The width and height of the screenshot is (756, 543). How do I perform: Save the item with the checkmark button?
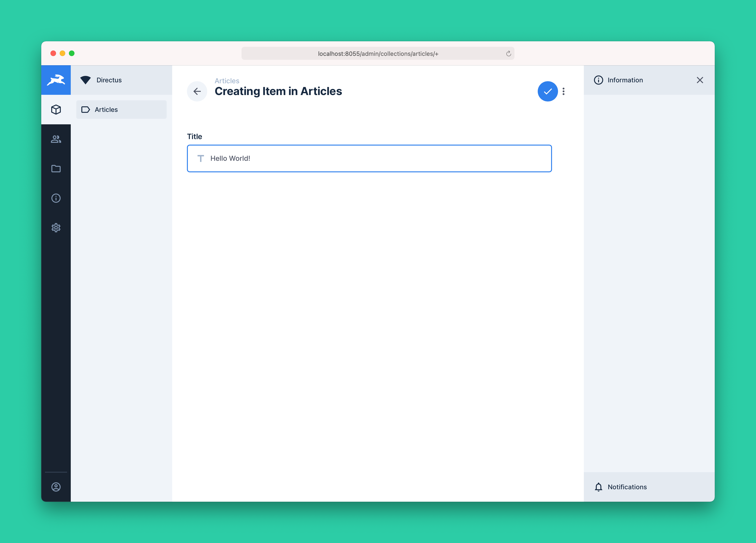547,91
